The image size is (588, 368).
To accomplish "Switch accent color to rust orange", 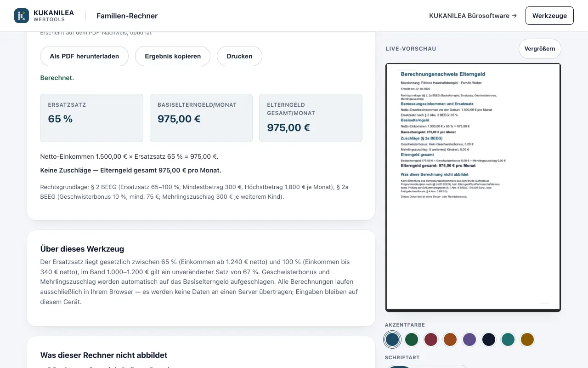I will click(450, 339).
